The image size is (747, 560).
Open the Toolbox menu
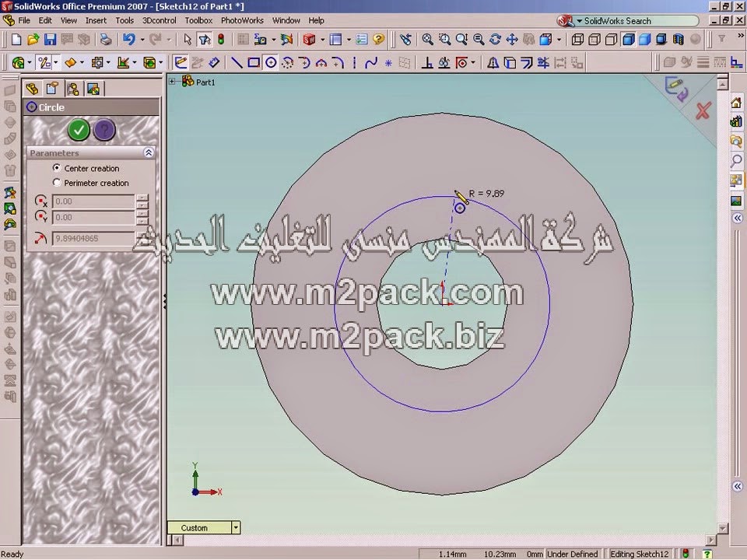click(198, 20)
